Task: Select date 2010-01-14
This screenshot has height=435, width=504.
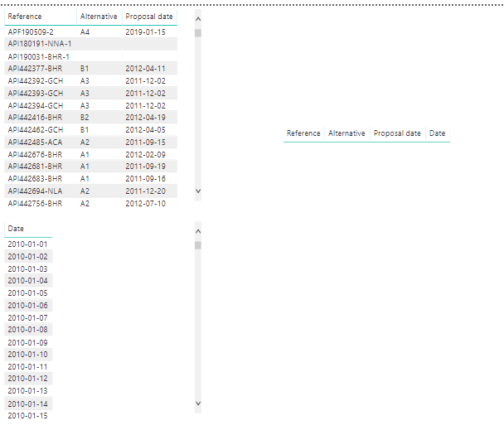Action: pos(27,404)
